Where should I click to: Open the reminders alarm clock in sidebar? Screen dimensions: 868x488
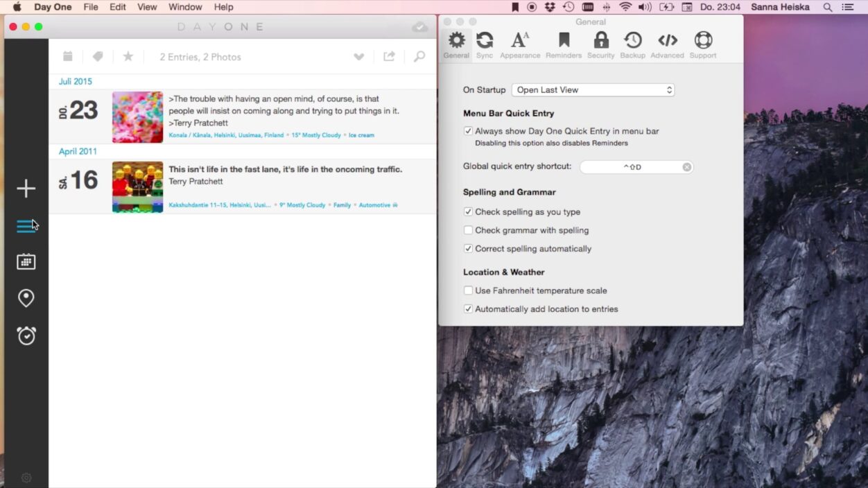point(26,335)
